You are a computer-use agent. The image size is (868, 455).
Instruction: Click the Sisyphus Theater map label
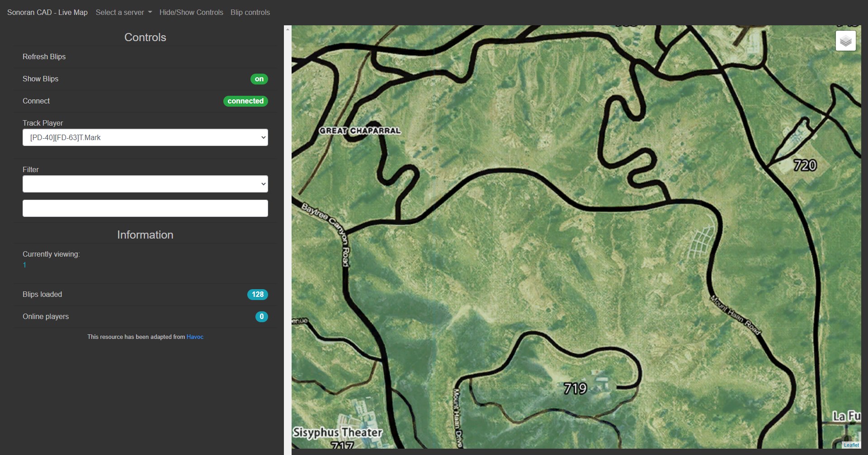[337, 432]
